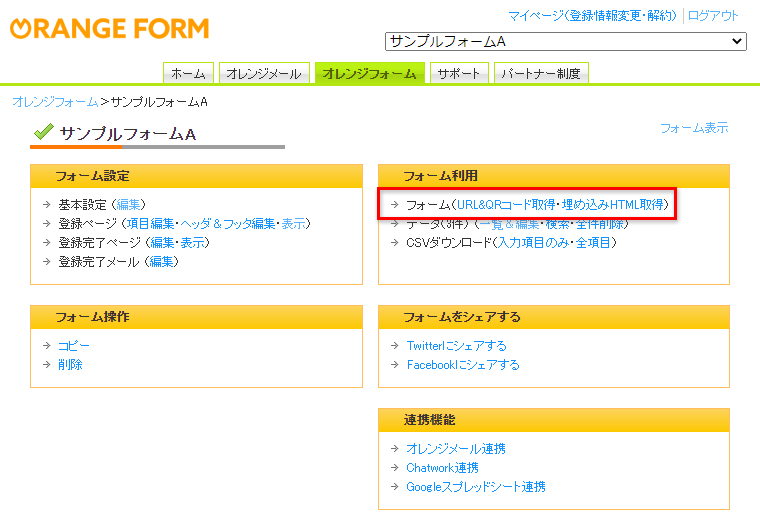Viewport: 760px width, 521px height.
Task: Click the ログアウト link
Action: 712,16
